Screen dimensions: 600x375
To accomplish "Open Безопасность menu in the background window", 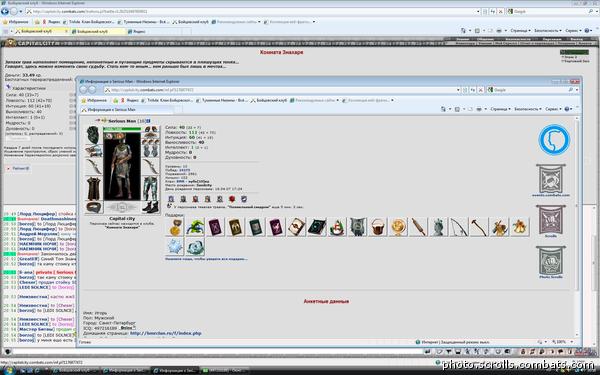I will [x=548, y=31].
